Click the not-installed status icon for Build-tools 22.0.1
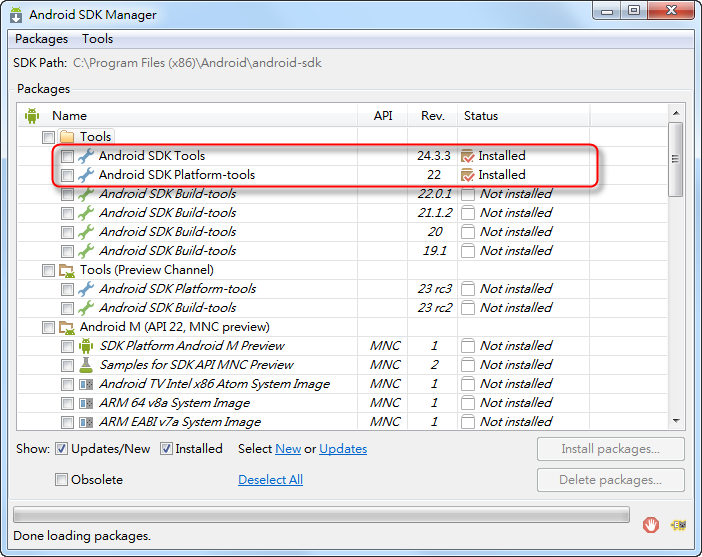The image size is (702, 557). pyautogui.click(x=468, y=194)
